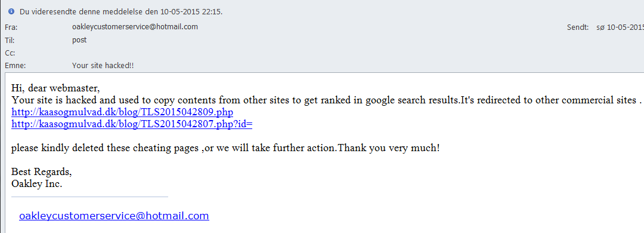Click the horizontal separator line above signature email
Image resolution: width=644 pixels, height=233 pixels.
(x=89, y=197)
